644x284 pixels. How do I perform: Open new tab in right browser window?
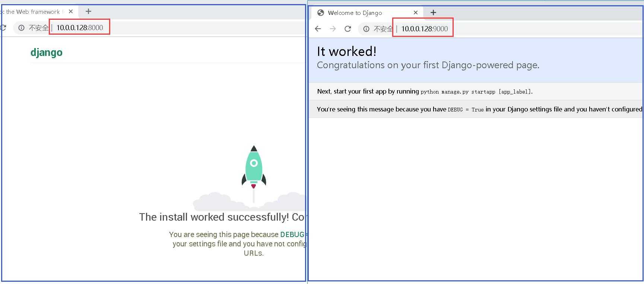pos(433,13)
